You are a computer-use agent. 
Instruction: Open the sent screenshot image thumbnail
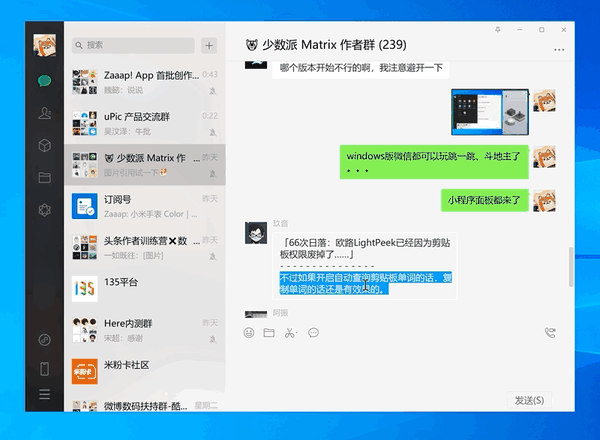[x=490, y=112]
